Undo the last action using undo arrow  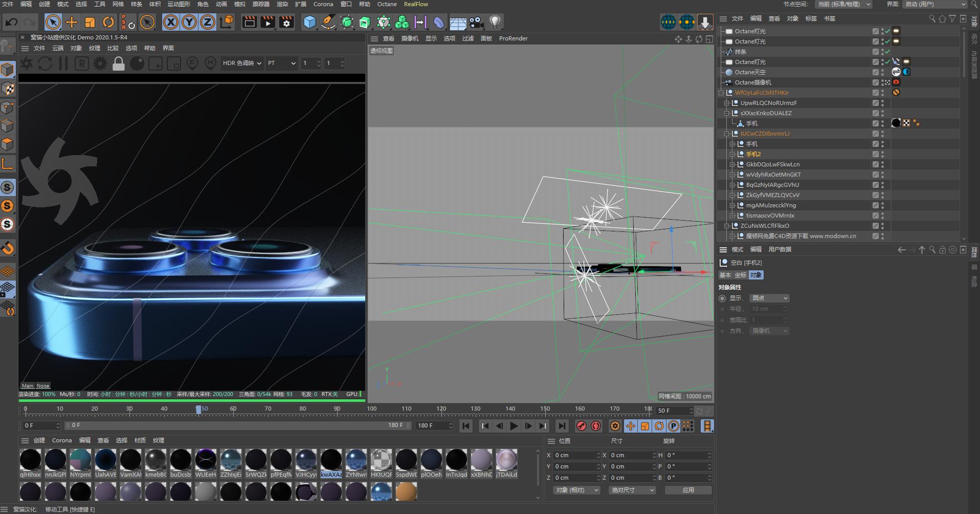point(11,22)
